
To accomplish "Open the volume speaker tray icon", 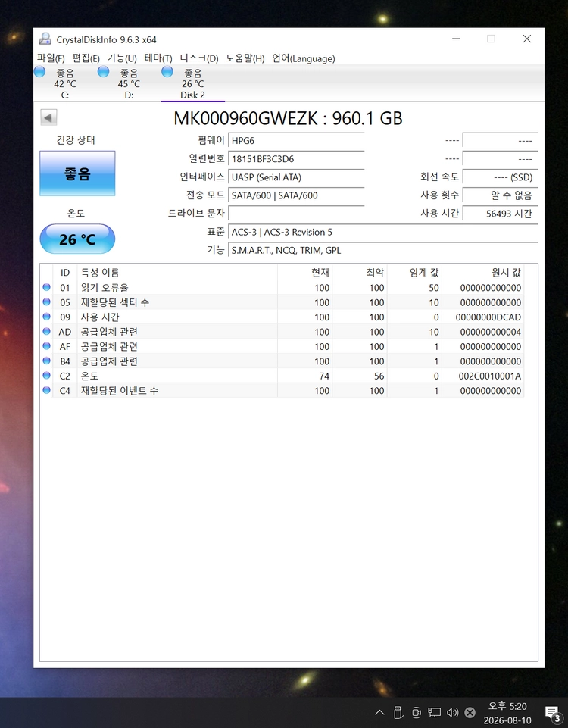I will click(x=452, y=712).
